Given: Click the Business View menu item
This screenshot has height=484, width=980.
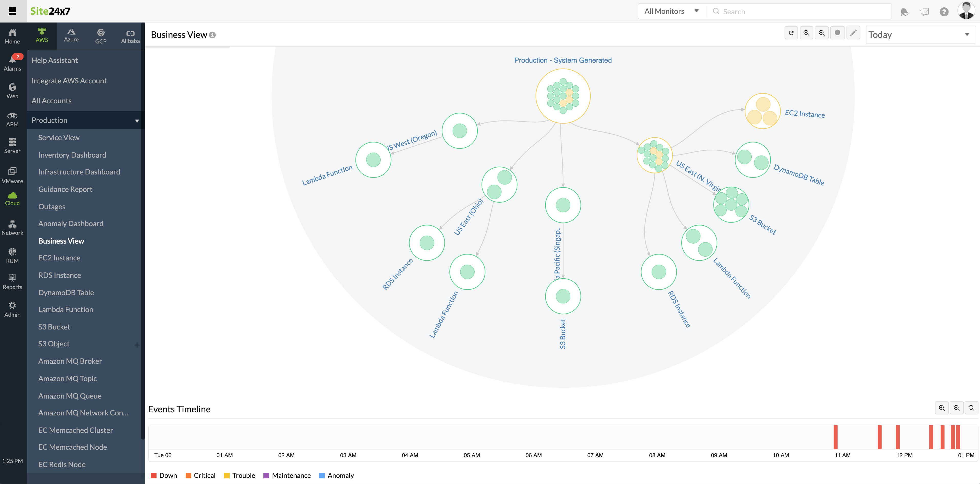Looking at the screenshot, I should click(x=61, y=240).
